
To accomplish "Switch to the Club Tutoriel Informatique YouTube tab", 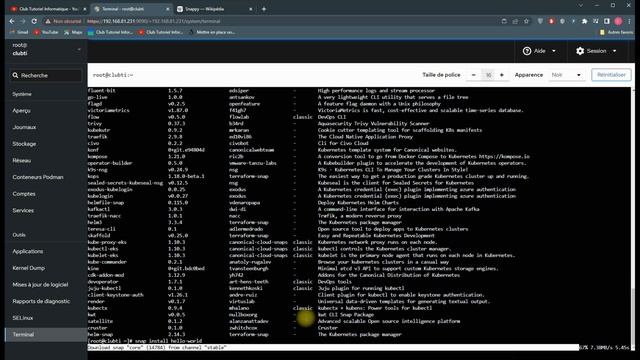I will click(x=49, y=9).
